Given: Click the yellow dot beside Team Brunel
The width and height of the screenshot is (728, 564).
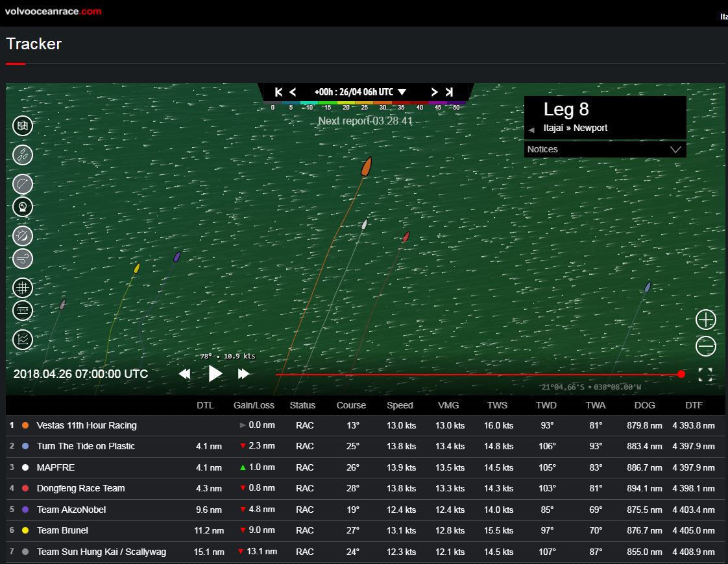Looking at the screenshot, I should pos(25,530).
